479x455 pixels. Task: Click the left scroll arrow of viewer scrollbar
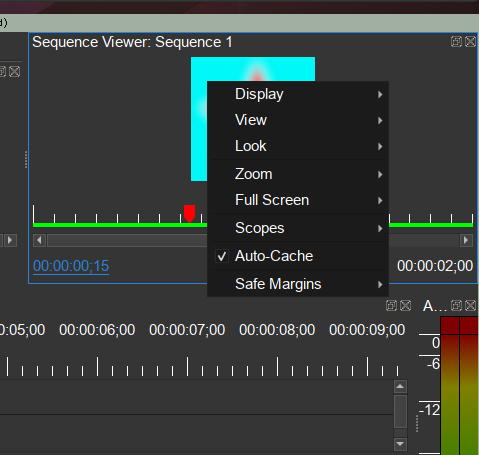coord(39,240)
